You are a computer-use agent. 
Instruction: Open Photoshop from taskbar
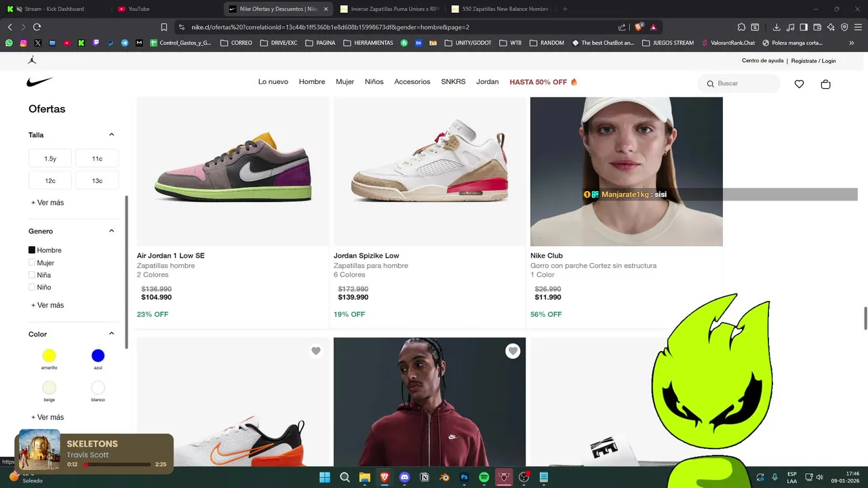465,477
